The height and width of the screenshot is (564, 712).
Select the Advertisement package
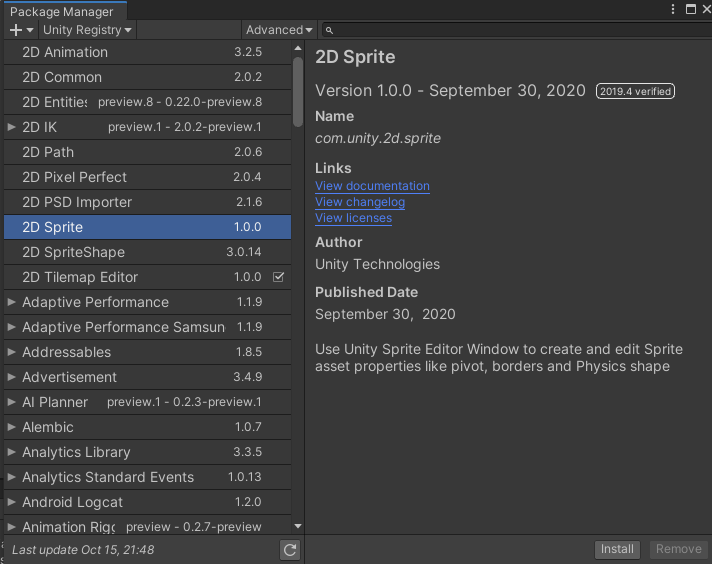(148, 377)
